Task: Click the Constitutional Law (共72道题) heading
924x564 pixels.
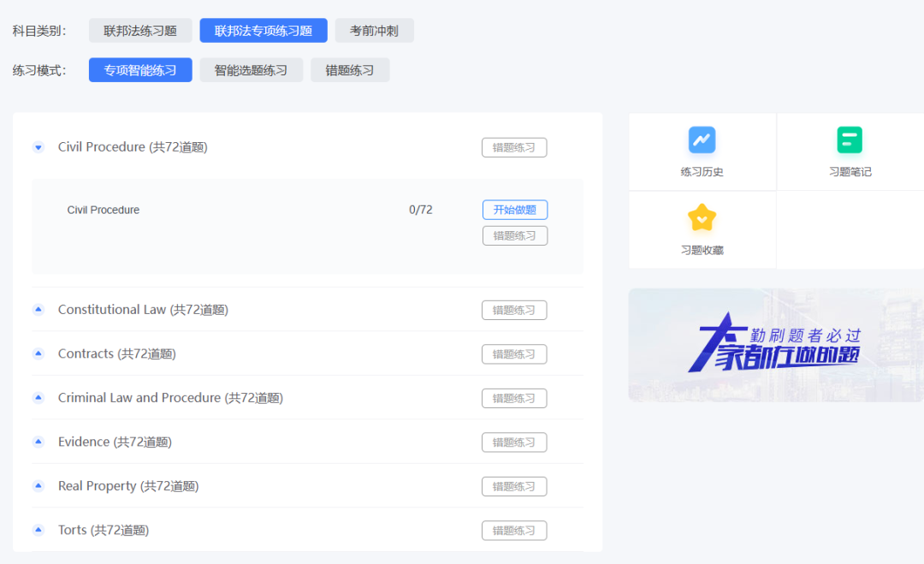Action: click(x=143, y=310)
